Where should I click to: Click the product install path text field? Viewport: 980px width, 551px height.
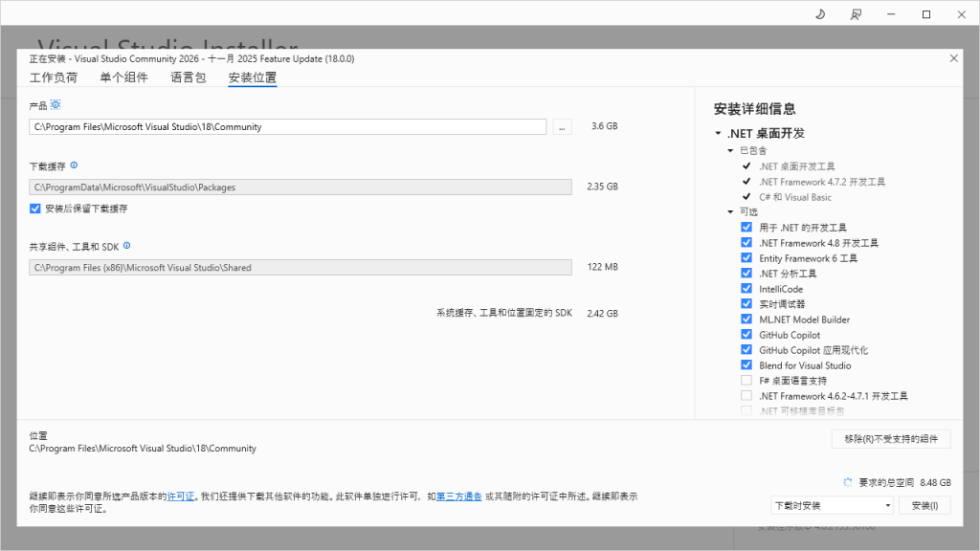(x=287, y=126)
